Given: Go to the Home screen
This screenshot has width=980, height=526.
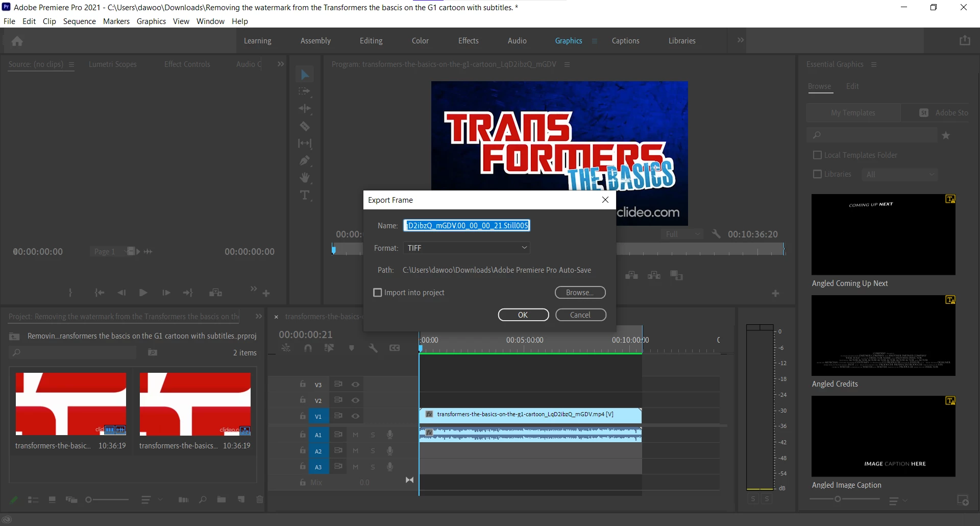Looking at the screenshot, I should pos(17,41).
